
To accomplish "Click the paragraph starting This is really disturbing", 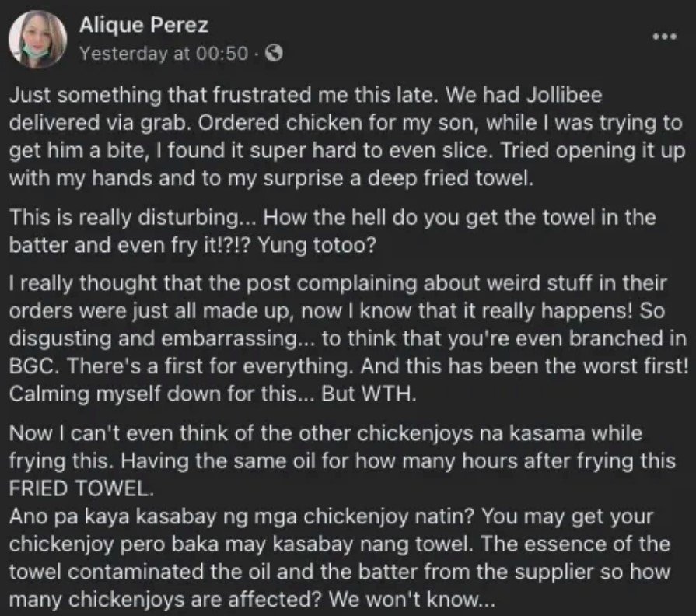I will tap(333, 231).
